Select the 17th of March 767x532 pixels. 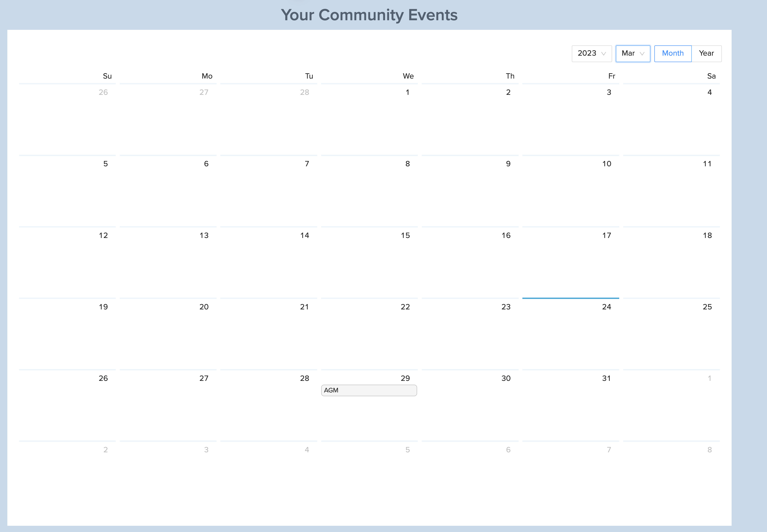pos(571,262)
